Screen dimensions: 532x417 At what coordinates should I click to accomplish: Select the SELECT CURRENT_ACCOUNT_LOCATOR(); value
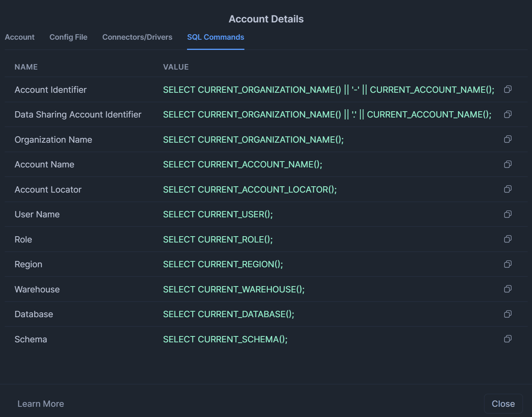pos(250,189)
